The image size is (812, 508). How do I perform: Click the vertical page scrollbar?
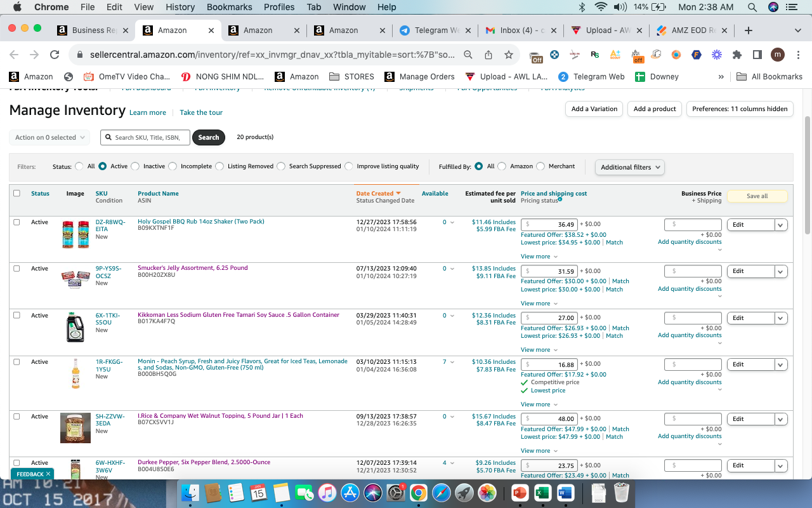click(807, 175)
